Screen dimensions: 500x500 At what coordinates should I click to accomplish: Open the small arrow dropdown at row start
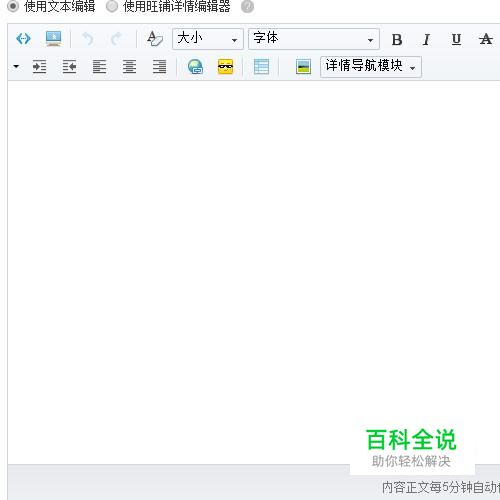pos(16,66)
